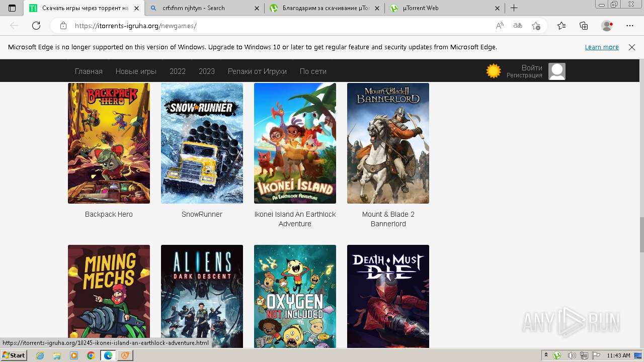Open the Favorites list
Image resolution: width=644 pixels, height=362 pixels.
click(x=561, y=26)
